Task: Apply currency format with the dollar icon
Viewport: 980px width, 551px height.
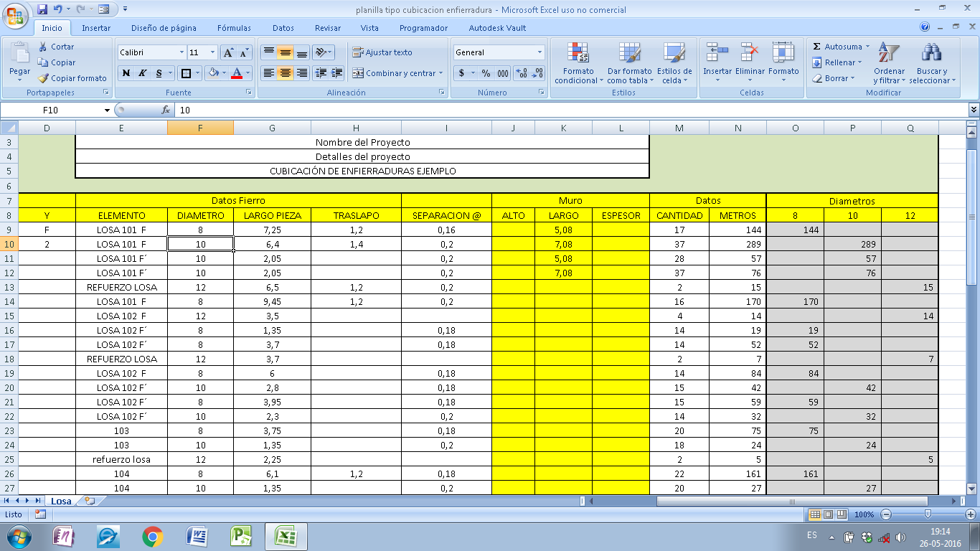Action: tap(460, 74)
